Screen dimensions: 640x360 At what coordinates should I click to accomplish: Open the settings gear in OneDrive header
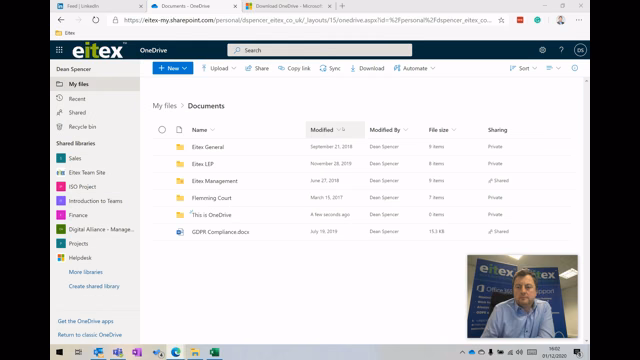pos(542,50)
